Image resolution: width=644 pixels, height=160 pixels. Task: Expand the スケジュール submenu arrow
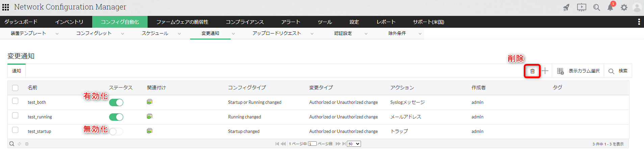coord(179,34)
